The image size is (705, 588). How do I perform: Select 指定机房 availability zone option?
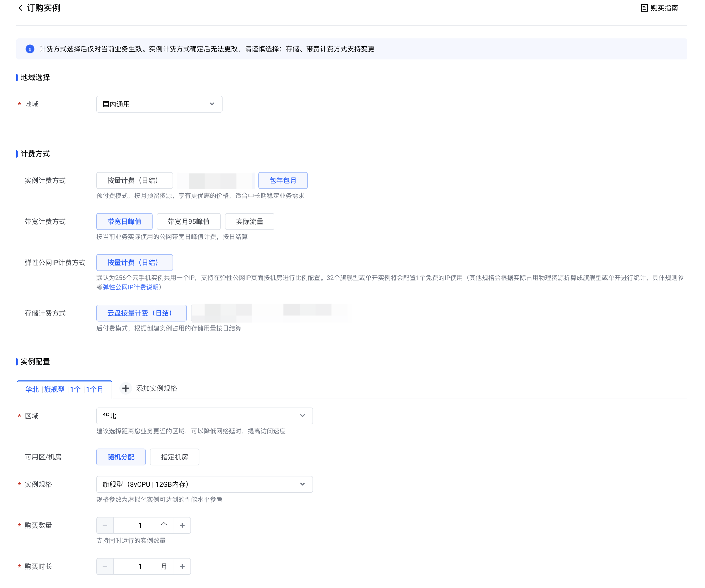click(x=174, y=457)
